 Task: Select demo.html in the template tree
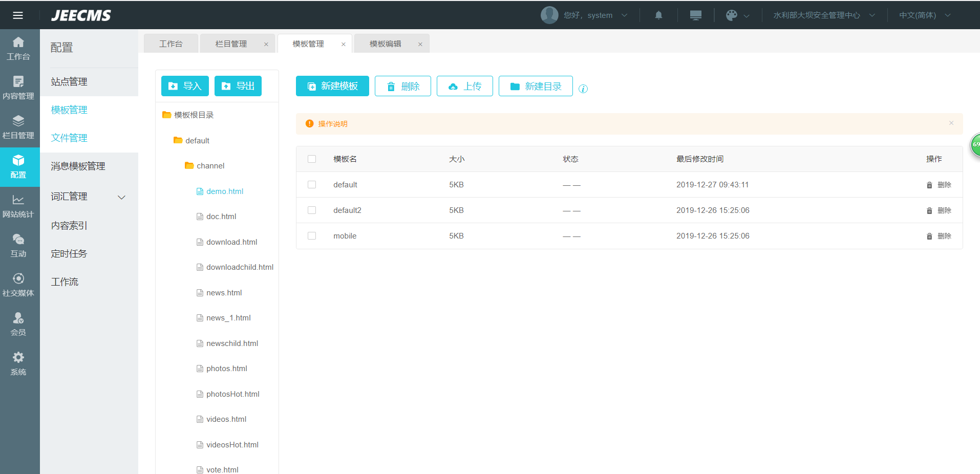pos(225,191)
